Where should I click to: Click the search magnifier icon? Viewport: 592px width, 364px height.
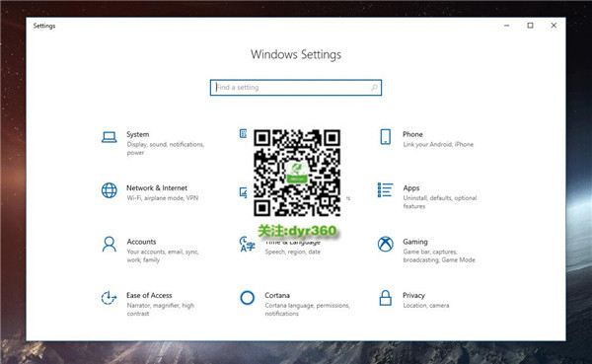point(374,88)
